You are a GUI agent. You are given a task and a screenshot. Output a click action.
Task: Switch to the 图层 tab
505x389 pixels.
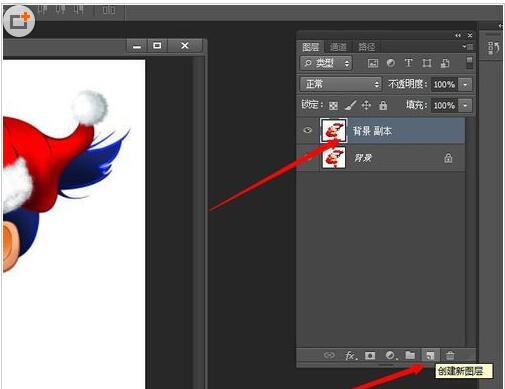(311, 47)
